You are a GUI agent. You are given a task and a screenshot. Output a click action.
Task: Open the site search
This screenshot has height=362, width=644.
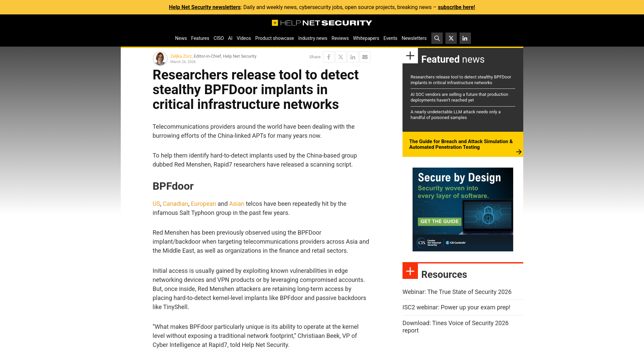[437, 38]
